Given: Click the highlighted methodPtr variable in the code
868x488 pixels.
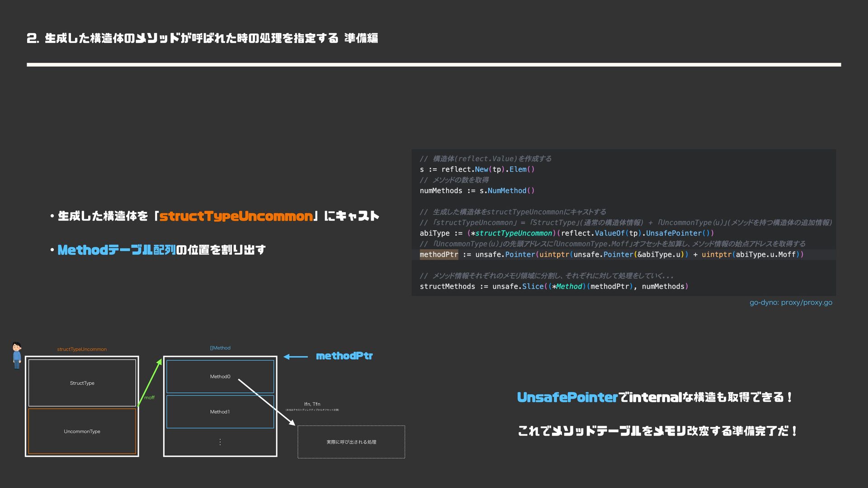Looking at the screenshot, I should 439,254.
